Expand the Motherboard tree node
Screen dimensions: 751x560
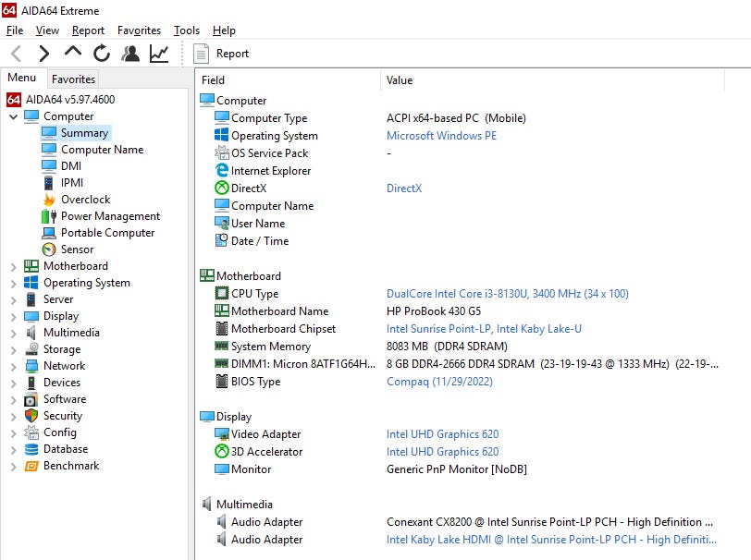pos(13,266)
